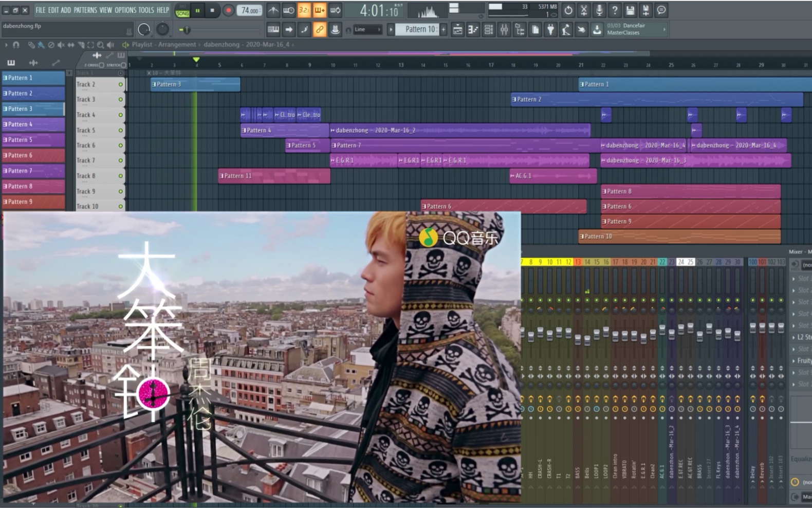The width and height of the screenshot is (812, 508).
Task: Toggle PAT/SONG playback mode
Action: pos(182,11)
